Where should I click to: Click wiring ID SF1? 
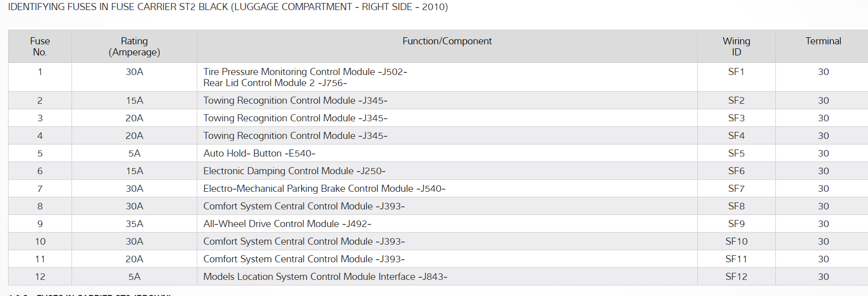[x=736, y=72]
